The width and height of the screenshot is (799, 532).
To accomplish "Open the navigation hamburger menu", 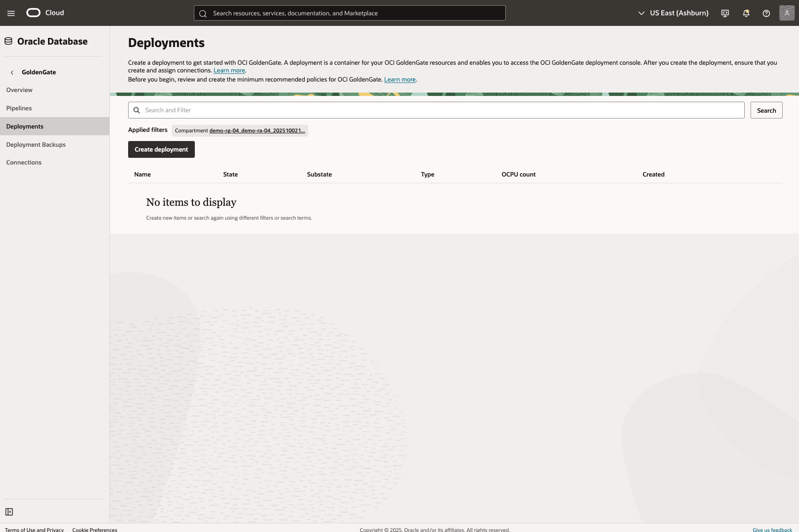I will (x=11, y=13).
